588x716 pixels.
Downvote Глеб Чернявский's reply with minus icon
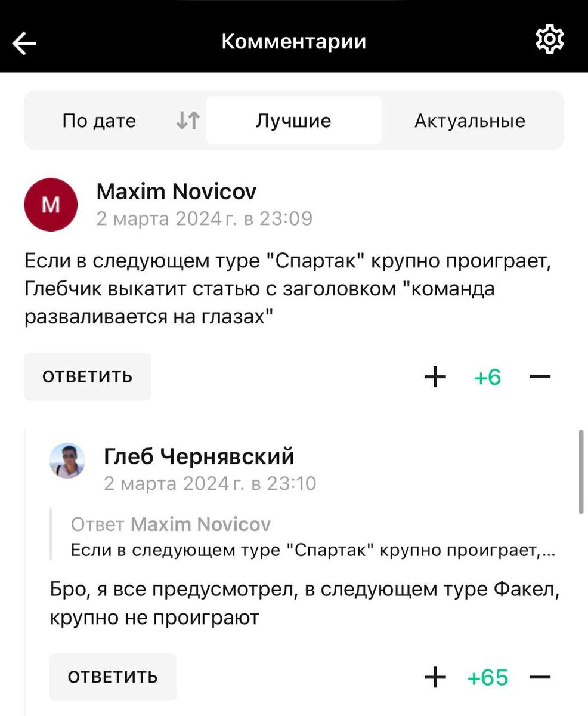click(x=539, y=677)
